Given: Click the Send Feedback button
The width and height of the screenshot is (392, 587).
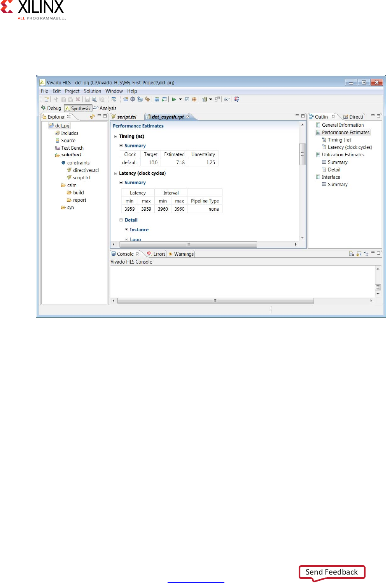Looking at the screenshot, I should coord(332,572).
